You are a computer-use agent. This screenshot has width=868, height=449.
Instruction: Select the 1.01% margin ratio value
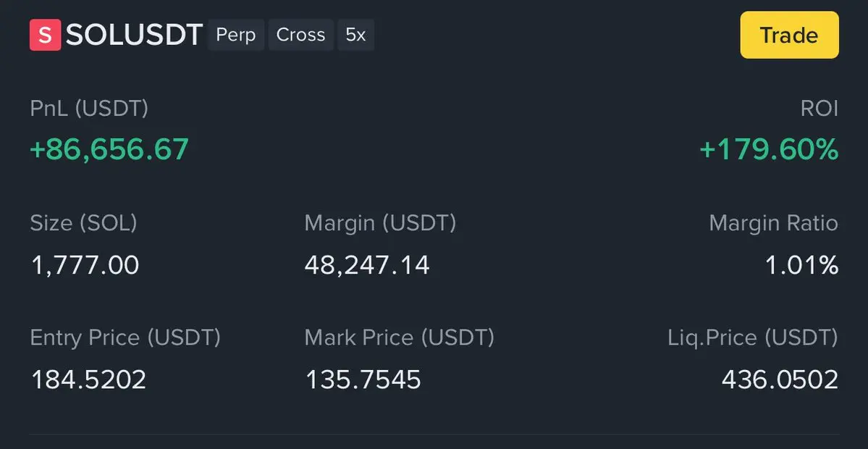[802, 265]
